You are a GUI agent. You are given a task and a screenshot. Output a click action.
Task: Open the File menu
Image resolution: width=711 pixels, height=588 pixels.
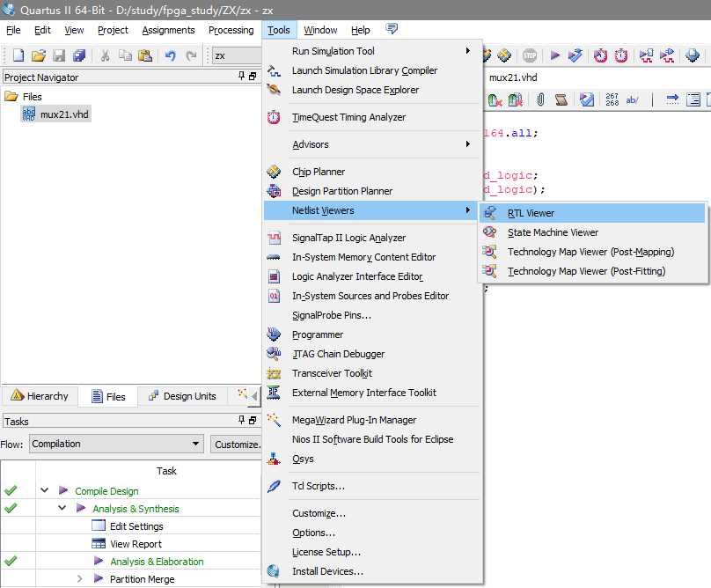[13, 30]
